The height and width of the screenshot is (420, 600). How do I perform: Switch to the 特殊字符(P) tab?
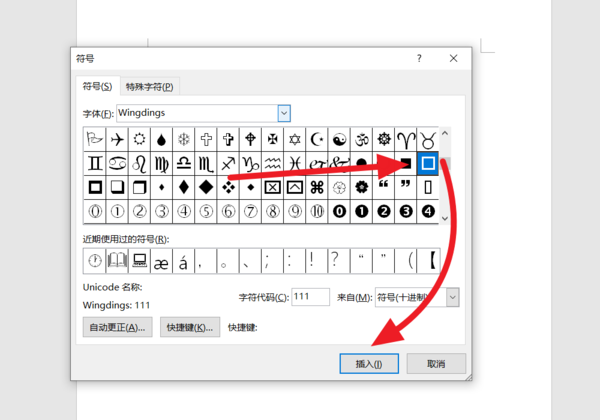[x=150, y=87]
